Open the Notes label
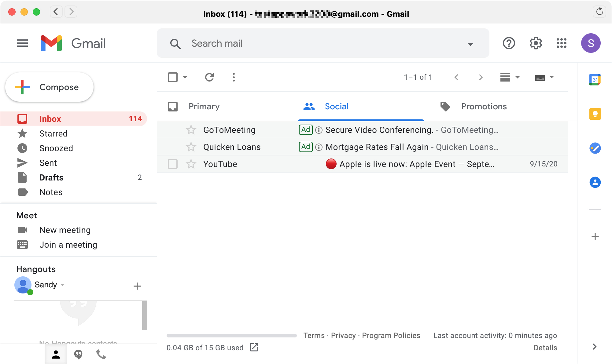 (x=73, y=192)
